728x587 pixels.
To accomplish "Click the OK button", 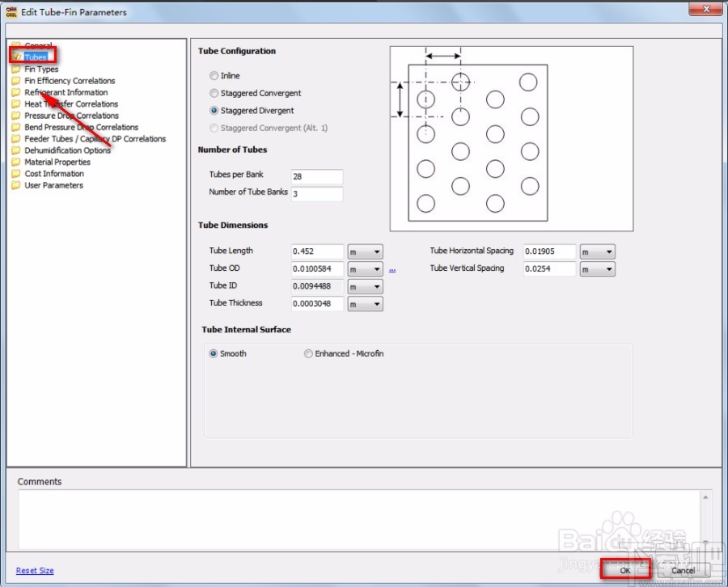I will [625, 570].
